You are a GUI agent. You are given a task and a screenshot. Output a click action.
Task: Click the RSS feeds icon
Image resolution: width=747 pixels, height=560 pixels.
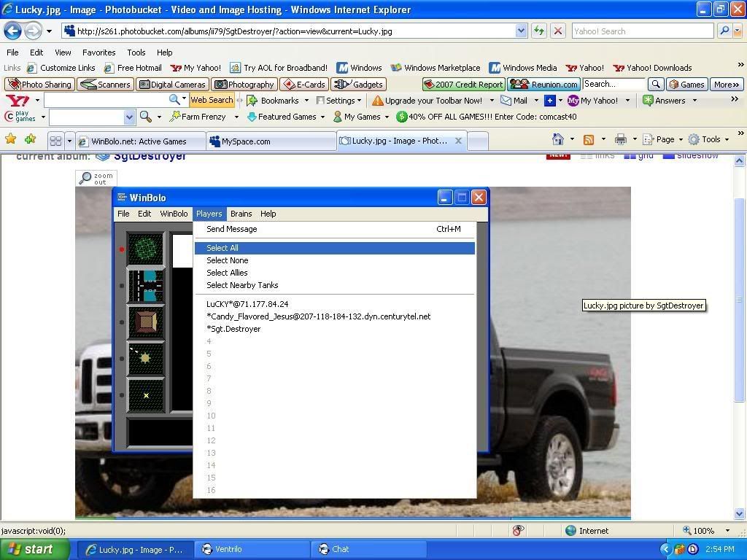pyautogui.click(x=588, y=139)
